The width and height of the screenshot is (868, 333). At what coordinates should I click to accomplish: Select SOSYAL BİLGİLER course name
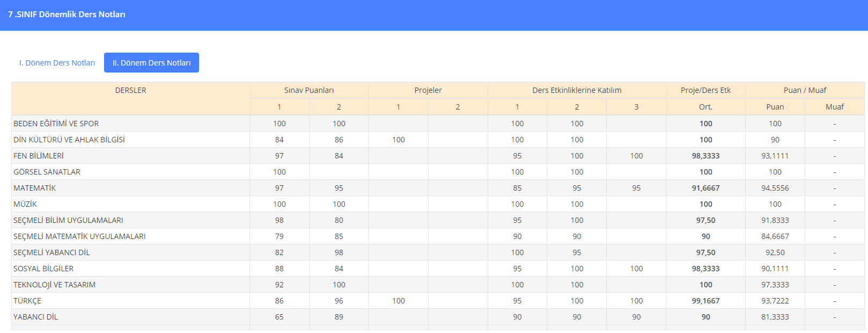tap(43, 269)
